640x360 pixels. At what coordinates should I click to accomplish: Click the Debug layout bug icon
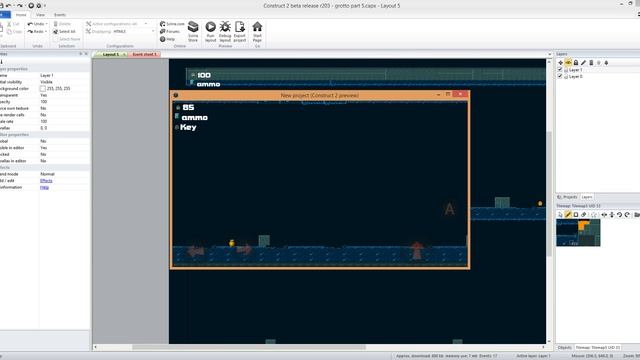coord(225,27)
